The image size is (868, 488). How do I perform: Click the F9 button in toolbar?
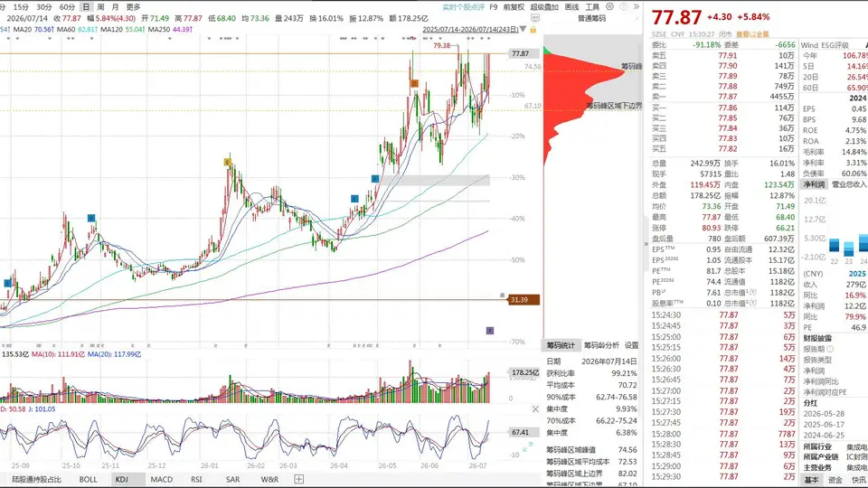(494, 7)
